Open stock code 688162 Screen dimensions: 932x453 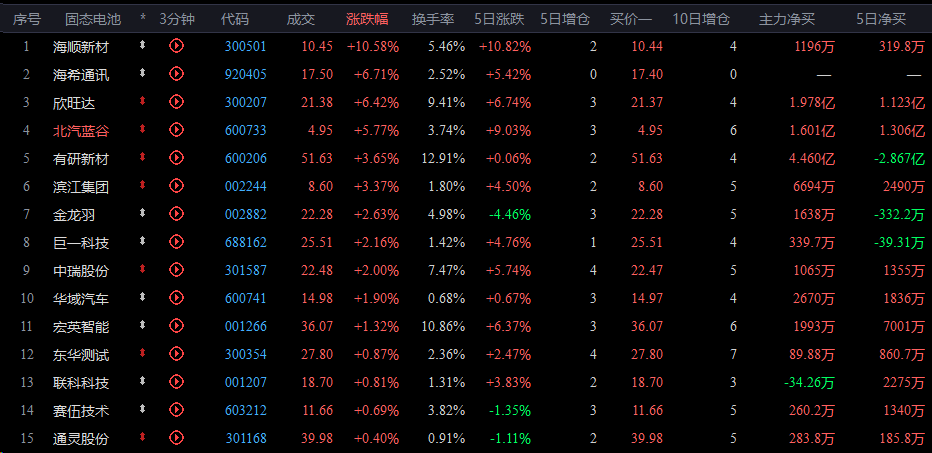[245, 243]
